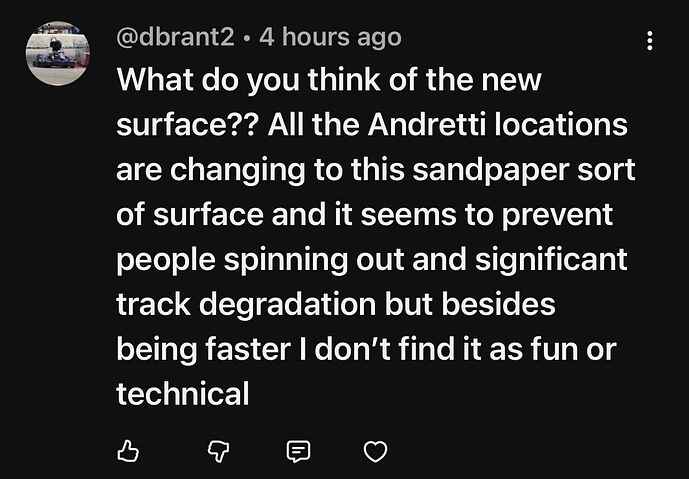
Task: Click the words 'being faster' in comment
Action: click(x=203, y=349)
